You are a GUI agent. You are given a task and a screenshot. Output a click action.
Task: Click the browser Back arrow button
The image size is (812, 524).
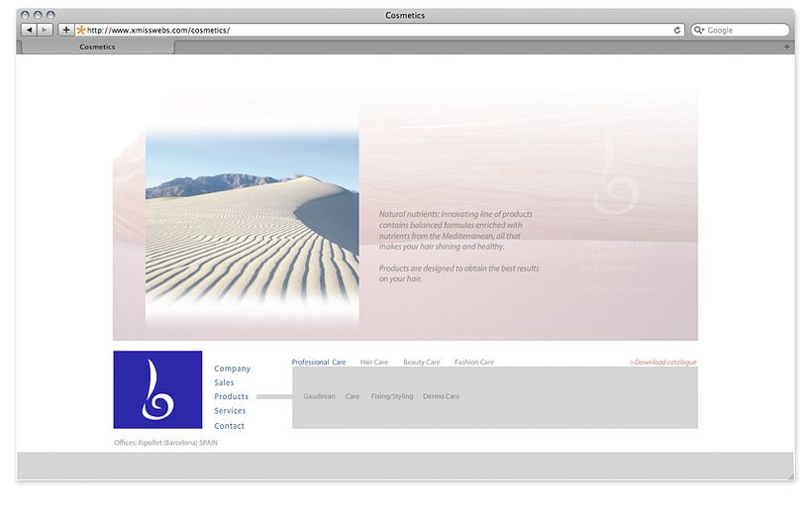pyautogui.click(x=29, y=30)
